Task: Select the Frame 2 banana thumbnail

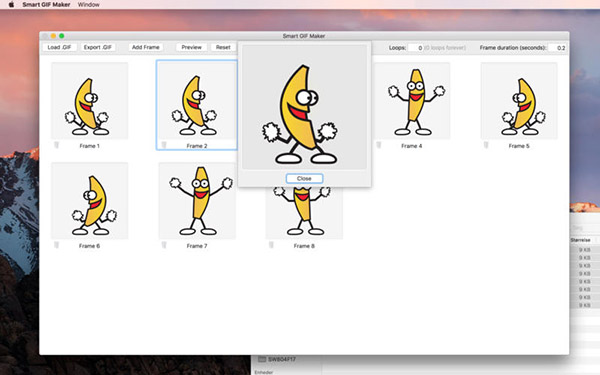Action: pos(197,101)
